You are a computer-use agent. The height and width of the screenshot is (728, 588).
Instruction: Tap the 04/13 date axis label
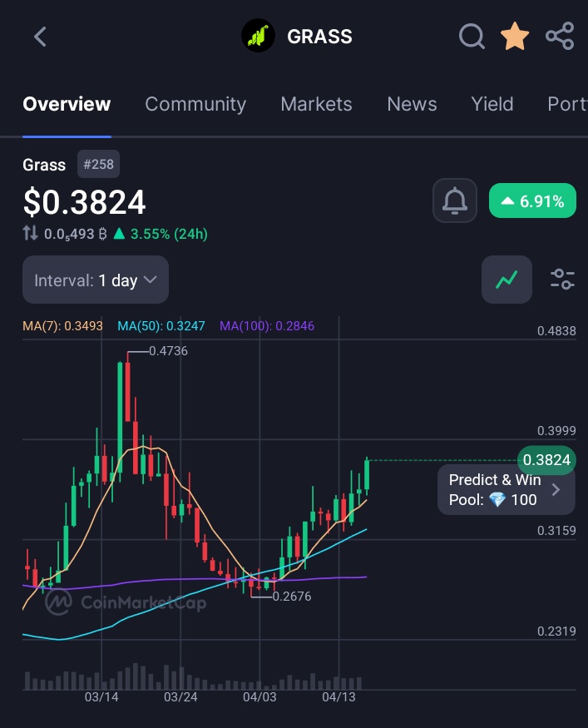tap(338, 697)
